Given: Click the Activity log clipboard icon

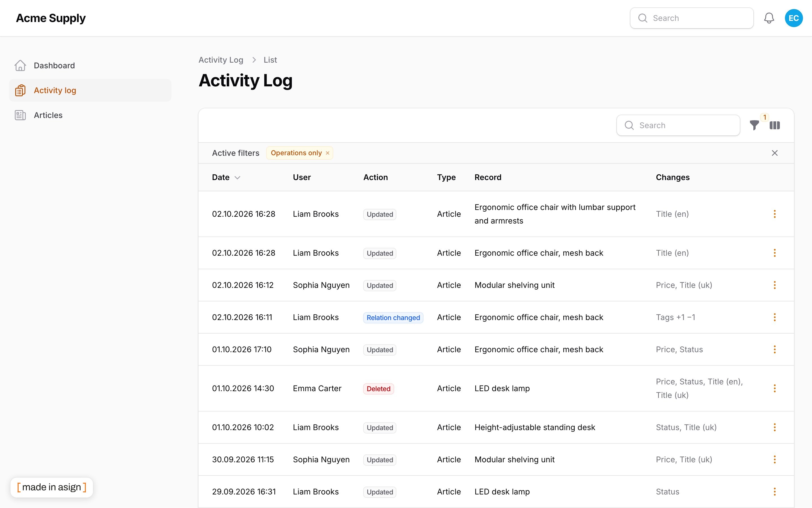Looking at the screenshot, I should pos(20,90).
